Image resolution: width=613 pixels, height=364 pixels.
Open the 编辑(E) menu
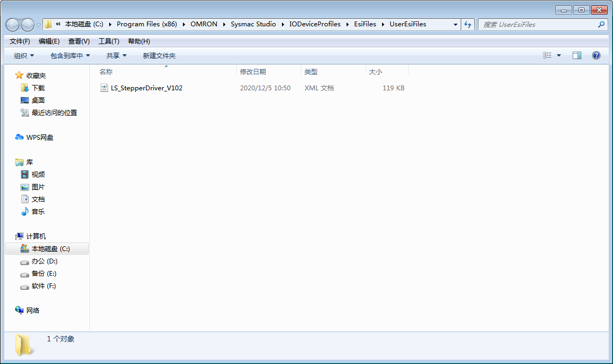[x=50, y=41]
